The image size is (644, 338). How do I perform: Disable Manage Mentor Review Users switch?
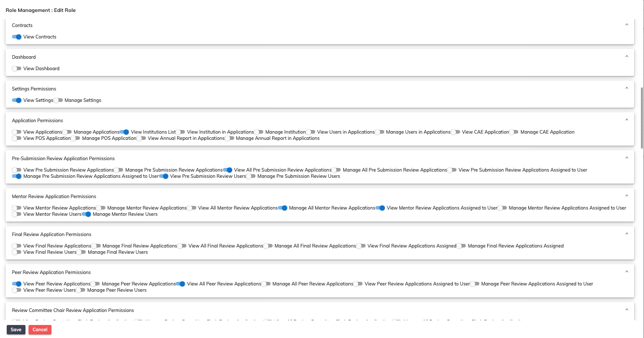(86, 214)
